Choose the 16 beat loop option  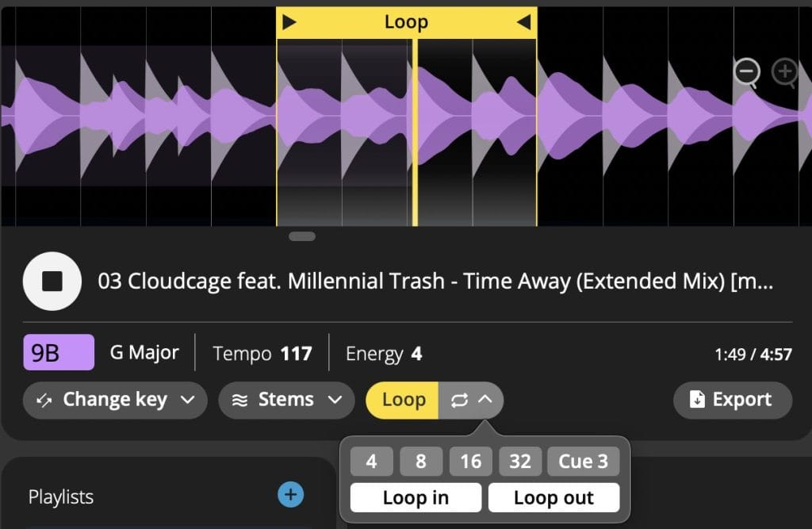tap(470, 462)
